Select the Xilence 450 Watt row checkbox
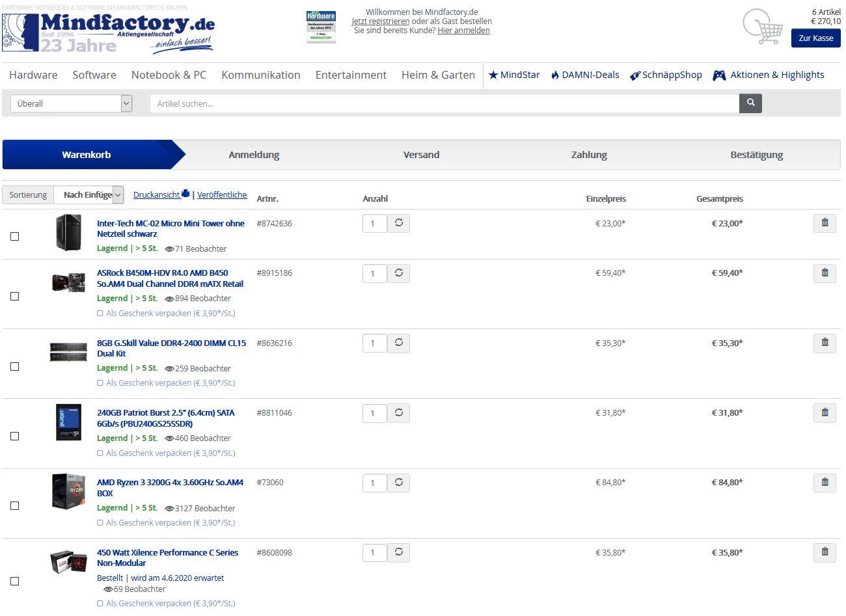This screenshot has width=846, height=616. [15, 582]
